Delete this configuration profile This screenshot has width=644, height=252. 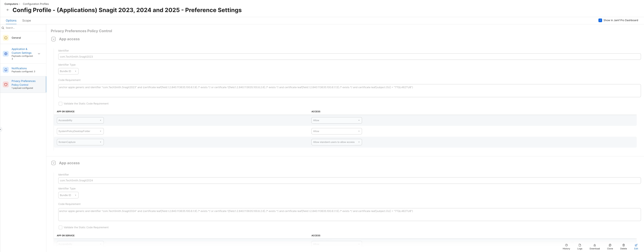click(623, 247)
